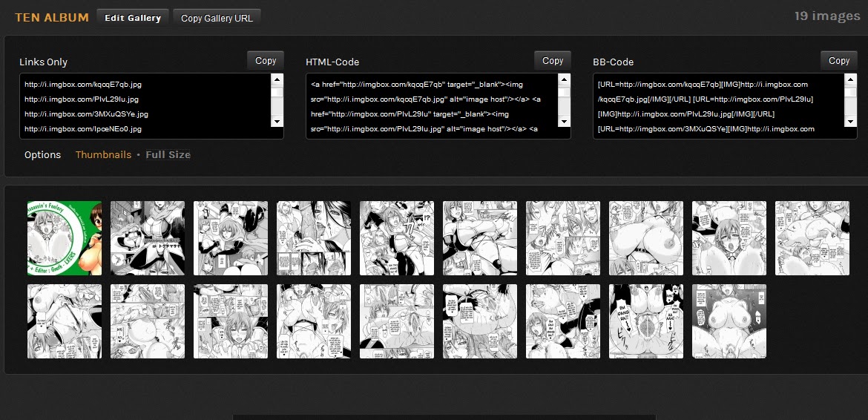868x420 pixels.
Task: Open the TEN ALBUM title link
Action: coord(52,18)
